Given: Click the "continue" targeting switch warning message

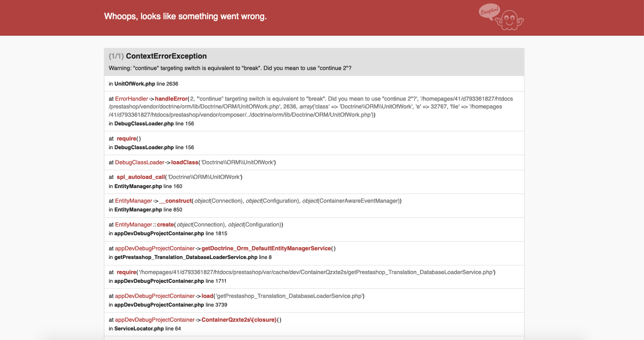Looking at the screenshot, I should click(x=230, y=68).
